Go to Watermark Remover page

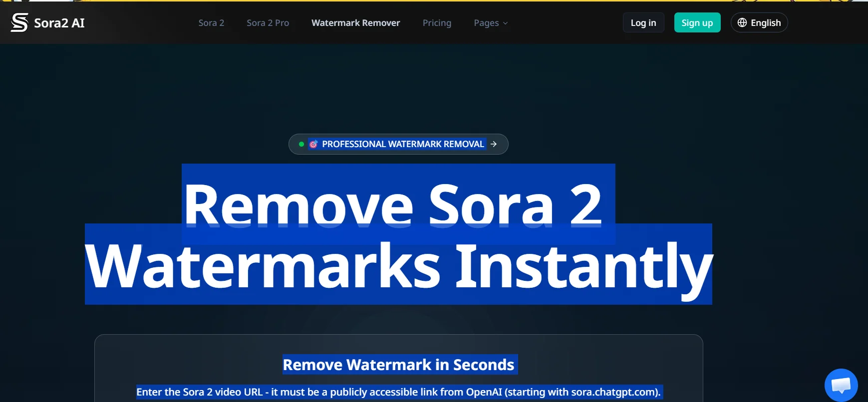pyautogui.click(x=356, y=23)
